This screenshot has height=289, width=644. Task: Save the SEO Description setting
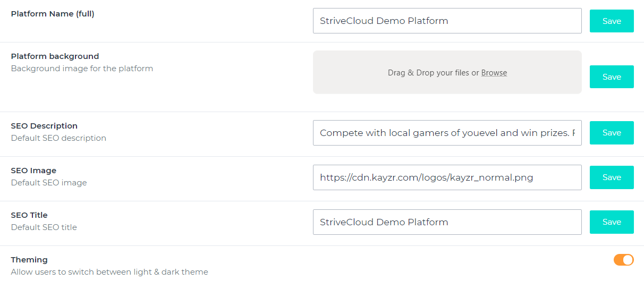[x=612, y=133]
